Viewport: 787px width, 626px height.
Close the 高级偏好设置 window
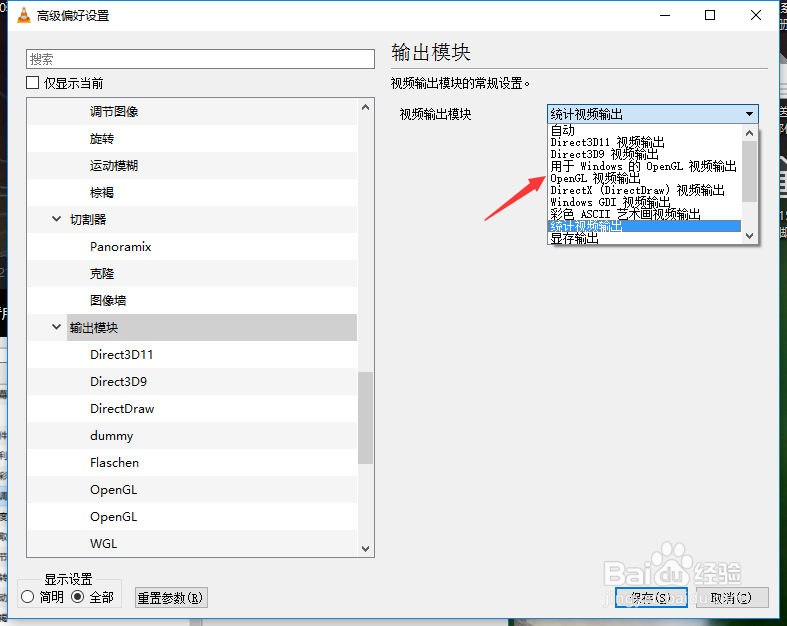(756, 16)
